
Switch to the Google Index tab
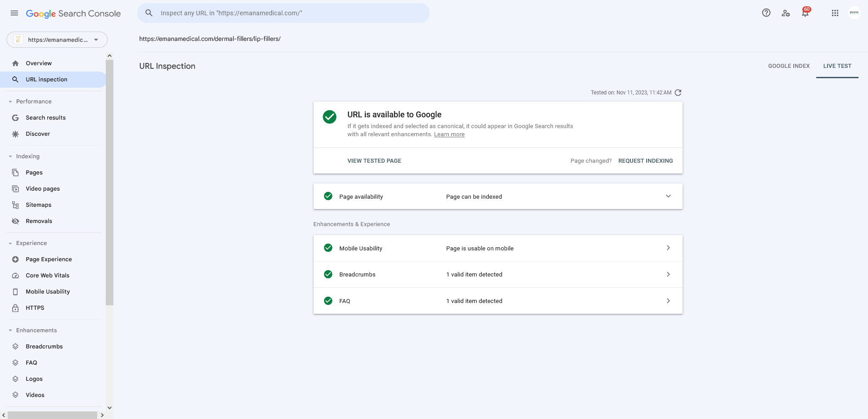pos(789,66)
